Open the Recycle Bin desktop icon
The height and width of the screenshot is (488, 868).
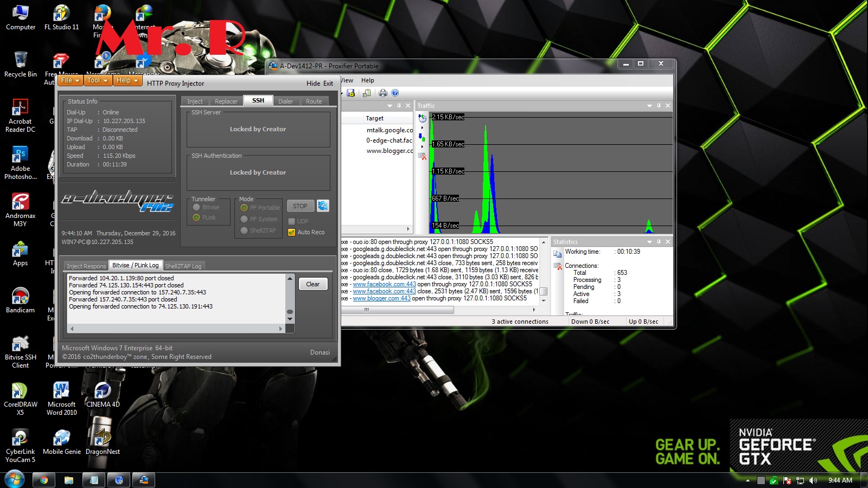coord(21,65)
